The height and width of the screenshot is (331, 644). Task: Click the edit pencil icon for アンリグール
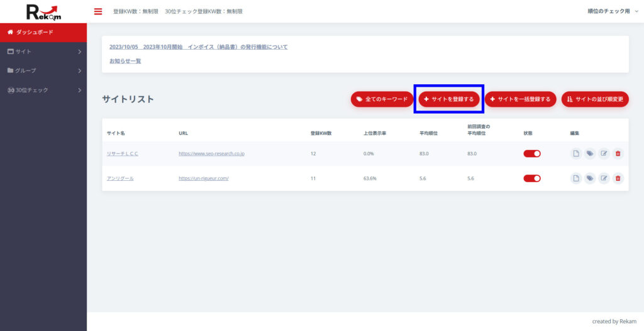pos(604,178)
